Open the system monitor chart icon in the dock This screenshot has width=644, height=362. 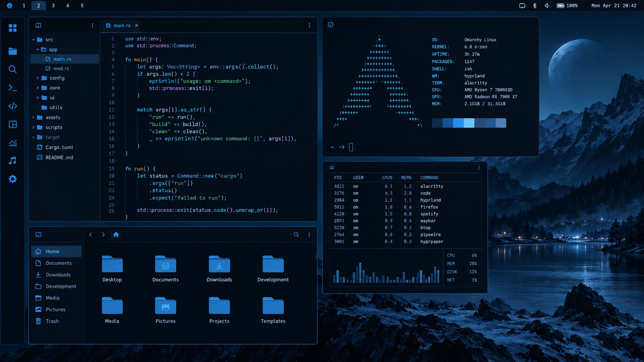pos(13,143)
